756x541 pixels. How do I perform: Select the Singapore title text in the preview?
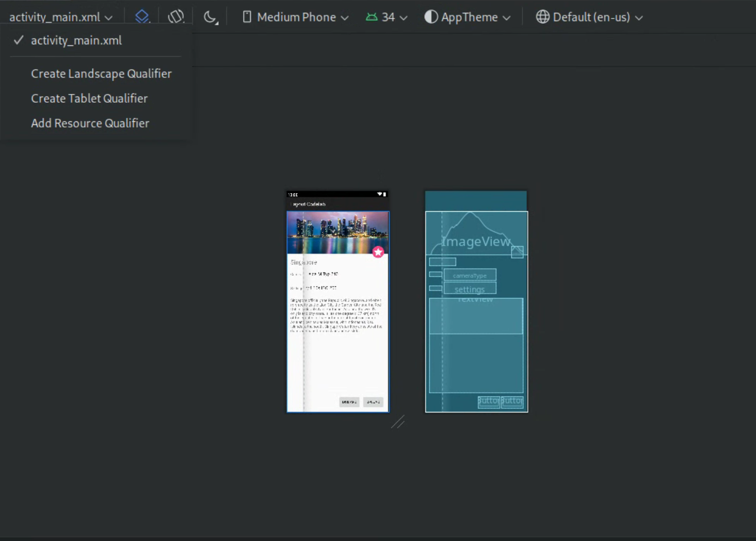[x=304, y=262]
